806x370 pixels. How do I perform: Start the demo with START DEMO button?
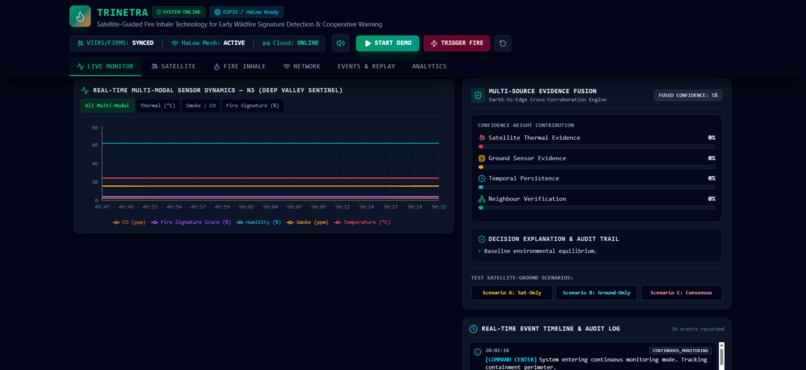point(388,43)
